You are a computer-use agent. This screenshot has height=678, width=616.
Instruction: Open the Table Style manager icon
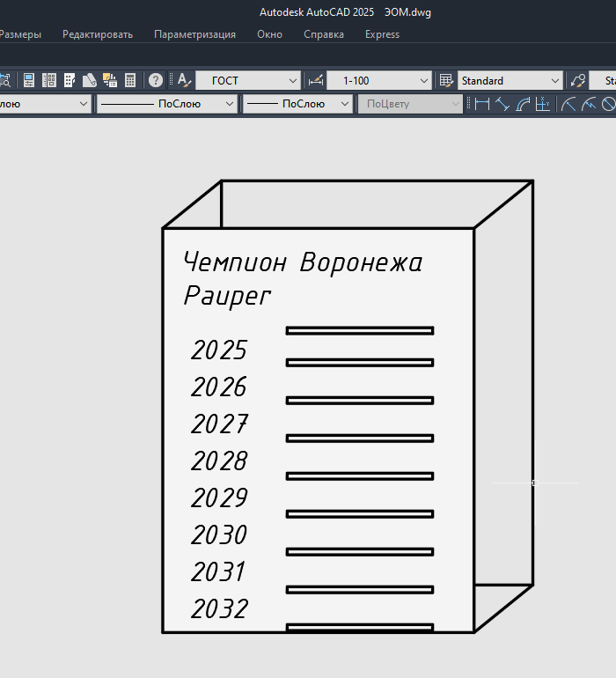click(x=446, y=80)
